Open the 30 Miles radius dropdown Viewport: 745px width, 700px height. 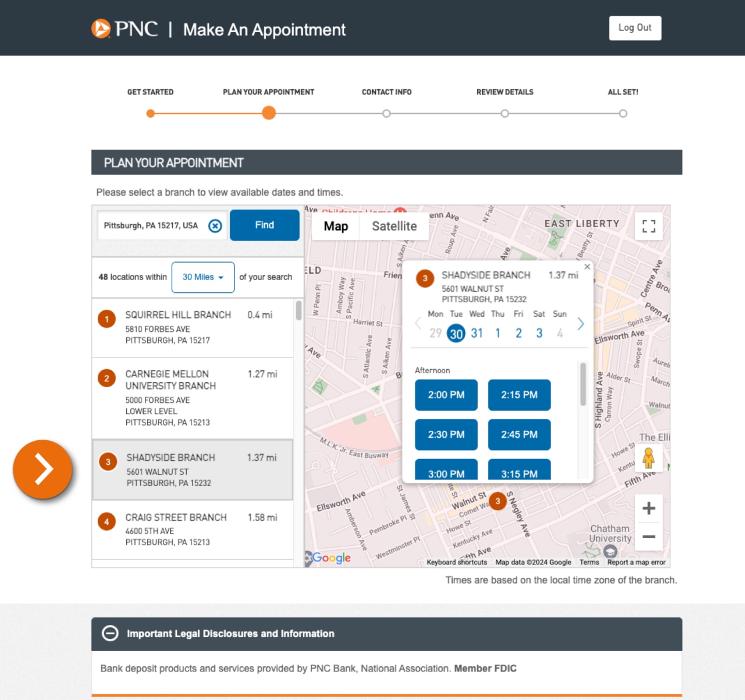(203, 277)
